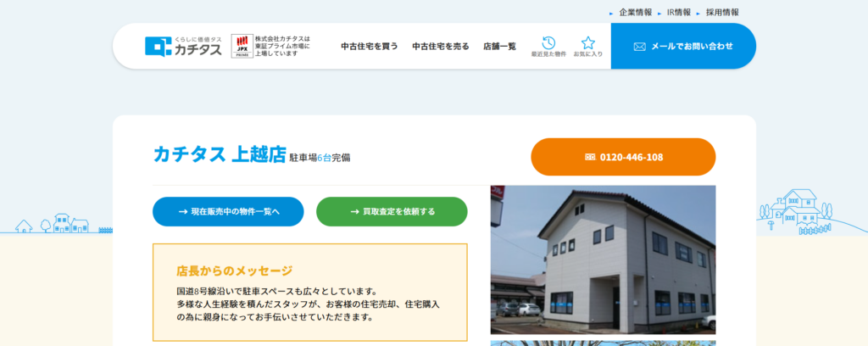Viewport: 868px width, 346px height.
Task: Select 中古住宅を売る menu
Action: pyautogui.click(x=441, y=47)
